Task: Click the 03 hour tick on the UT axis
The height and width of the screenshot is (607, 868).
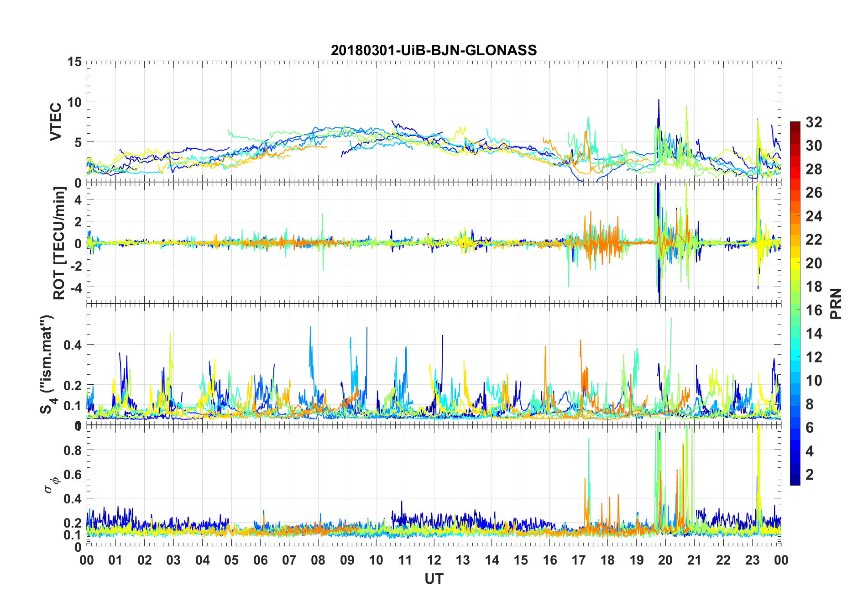Action: (173, 560)
